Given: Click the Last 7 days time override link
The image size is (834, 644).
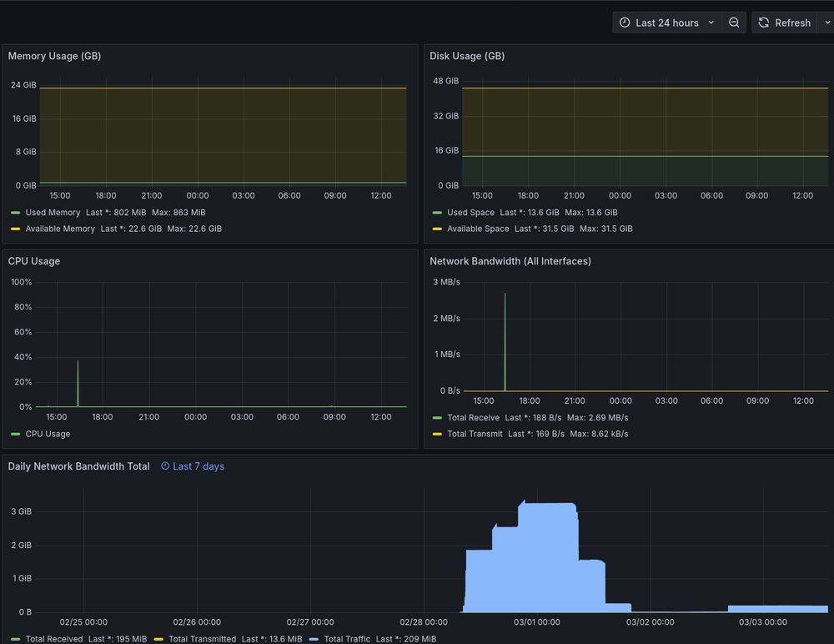Looking at the screenshot, I should tap(198, 466).
